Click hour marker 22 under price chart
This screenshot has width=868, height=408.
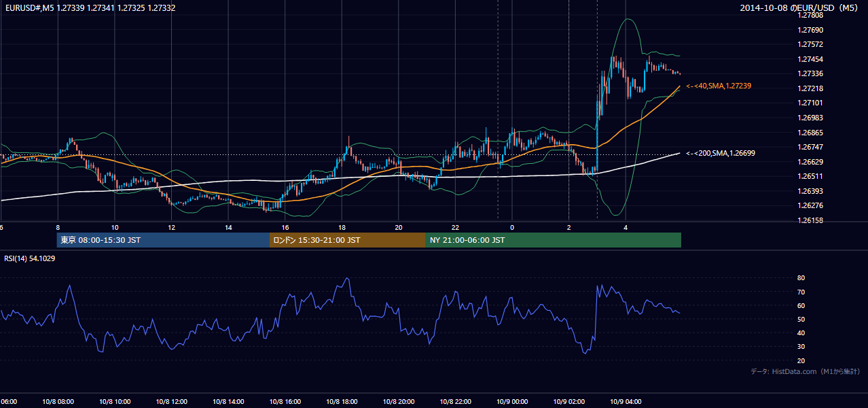(455, 228)
